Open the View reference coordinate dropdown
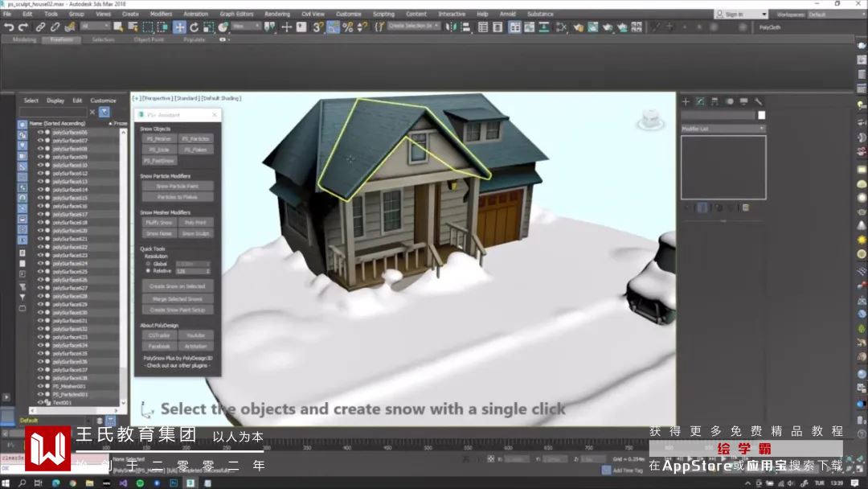 tap(247, 26)
